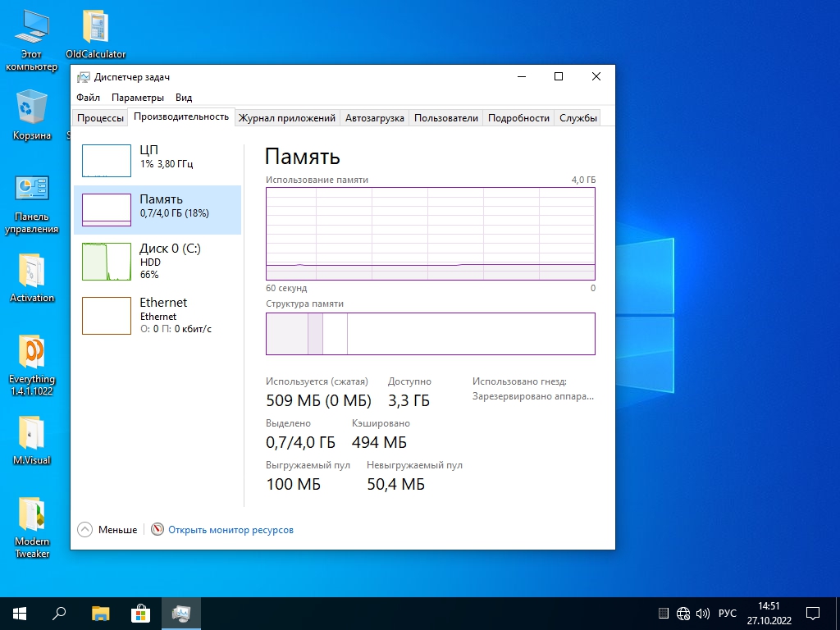Click the Start button in taskbar
This screenshot has height=630, width=840.
20,614
